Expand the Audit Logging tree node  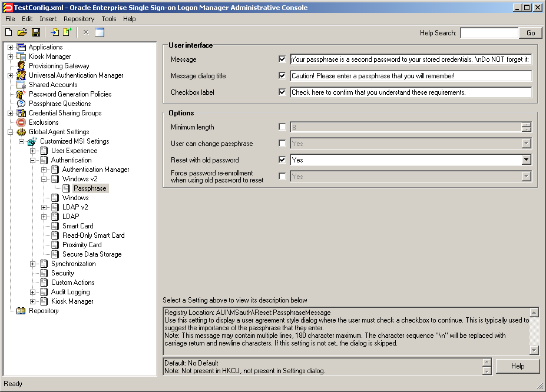[32, 292]
